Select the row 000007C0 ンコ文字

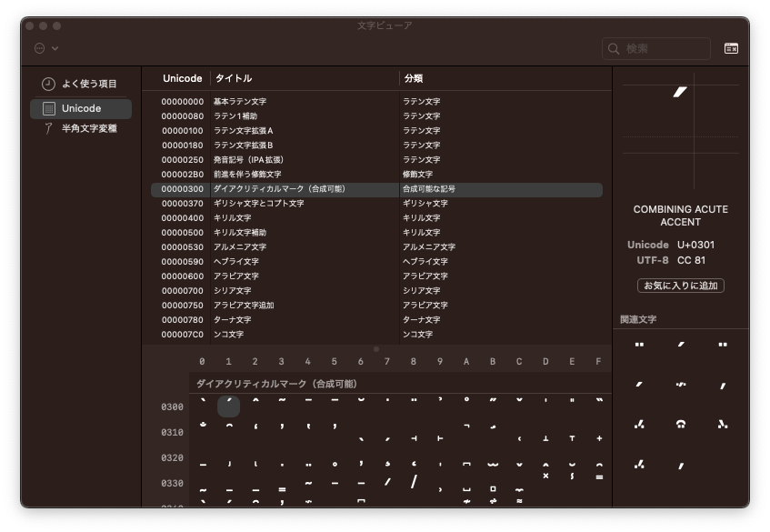pos(376,335)
